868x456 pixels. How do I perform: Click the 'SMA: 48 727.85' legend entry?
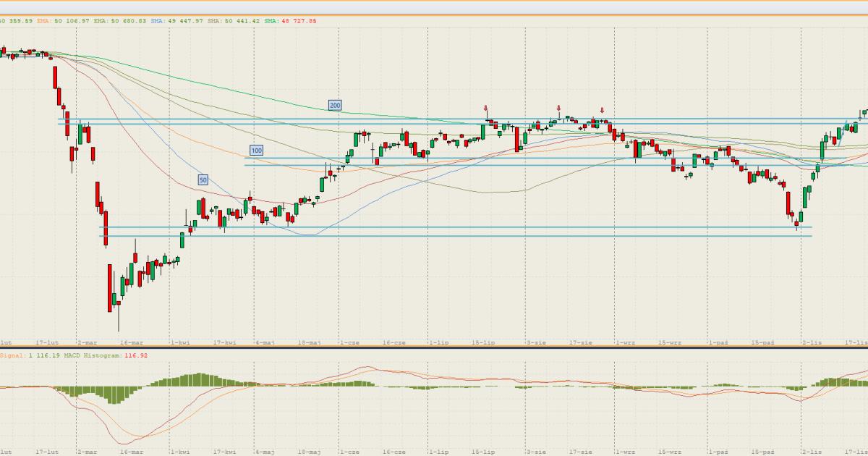pos(289,21)
